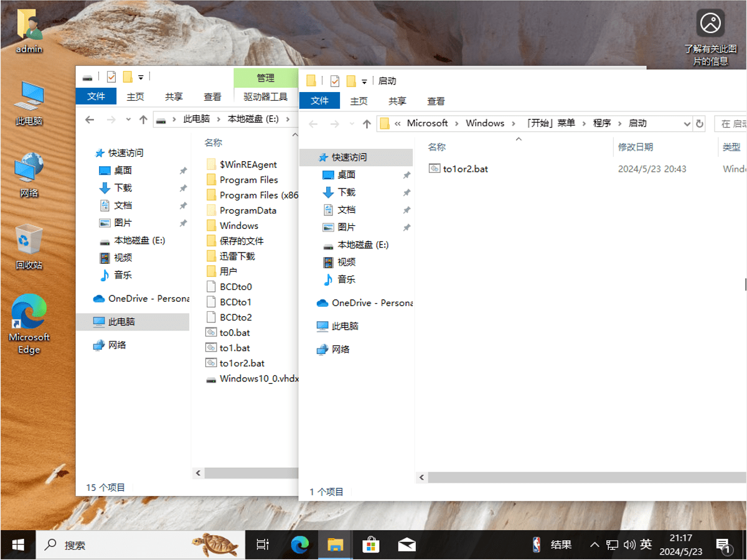This screenshot has height=560, width=747.
Task: Click the 修改日期 column header
Action: [635, 147]
